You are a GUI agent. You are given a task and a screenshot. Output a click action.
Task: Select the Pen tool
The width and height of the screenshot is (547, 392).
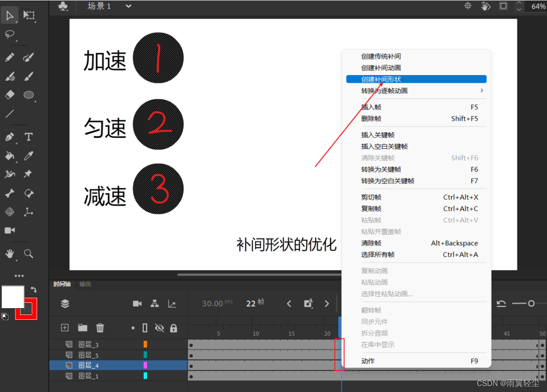(10, 137)
